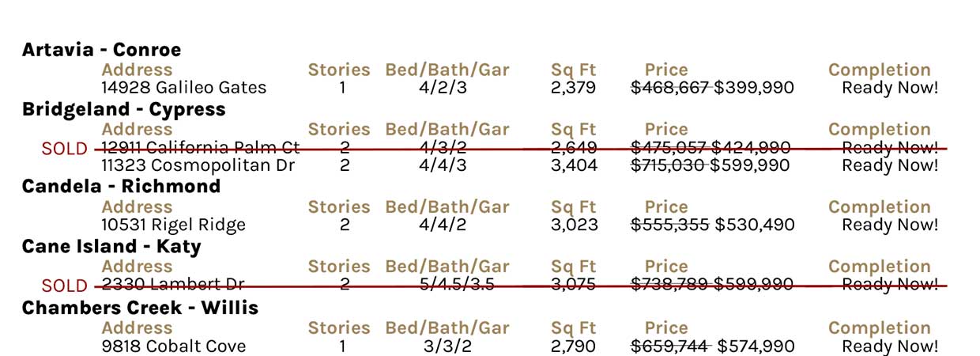Open the Candela - Richmond community heading

click(x=122, y=187)
